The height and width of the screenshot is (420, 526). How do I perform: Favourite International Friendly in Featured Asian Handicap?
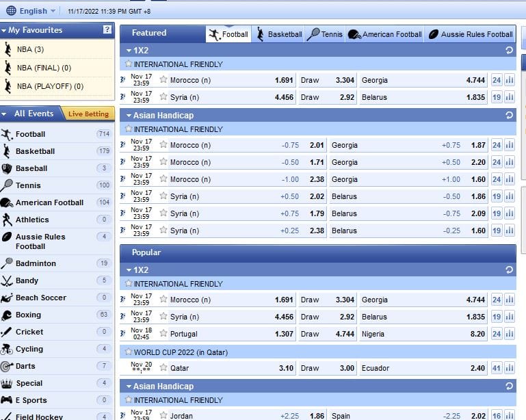click(128, 129)
